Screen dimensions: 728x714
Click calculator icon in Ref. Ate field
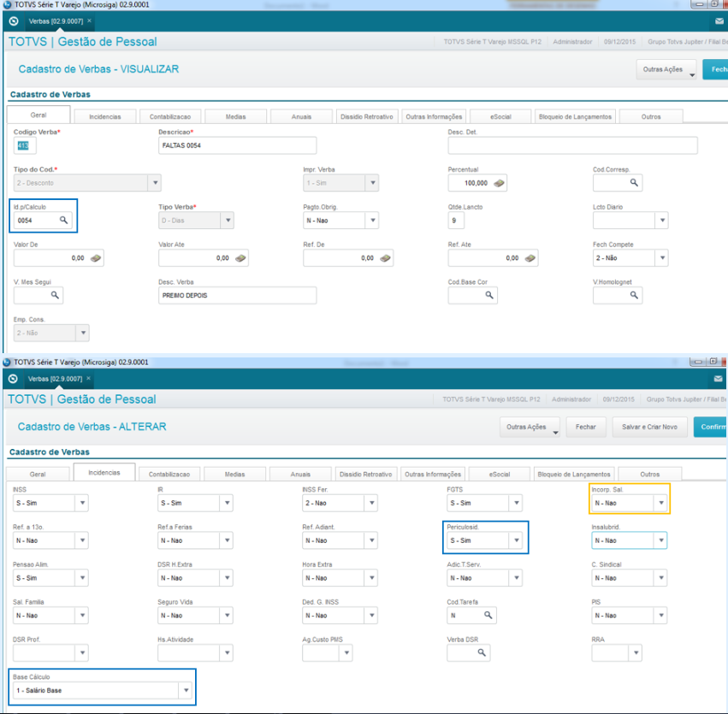pyautogui.click(x=530, y=258)
